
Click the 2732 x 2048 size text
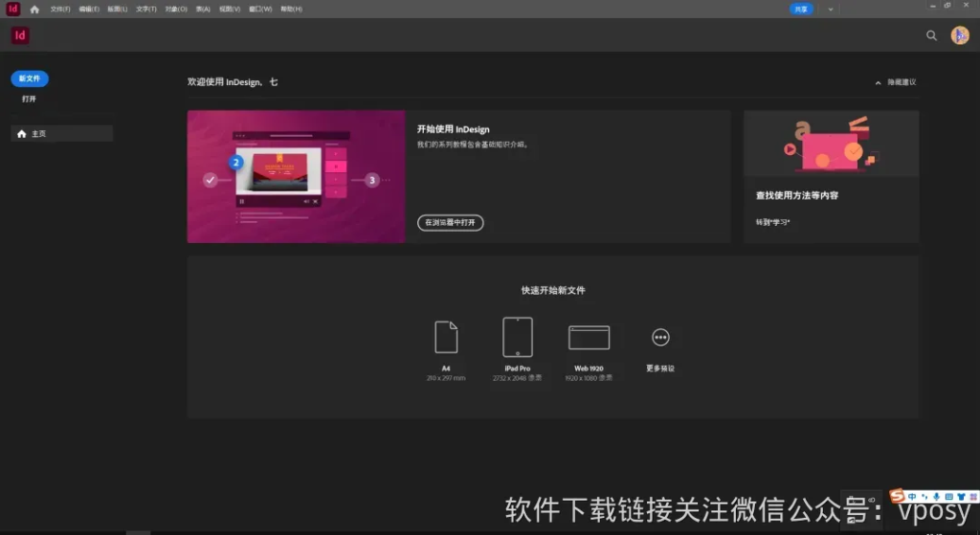pyautogui.click(x=518, y=378)
